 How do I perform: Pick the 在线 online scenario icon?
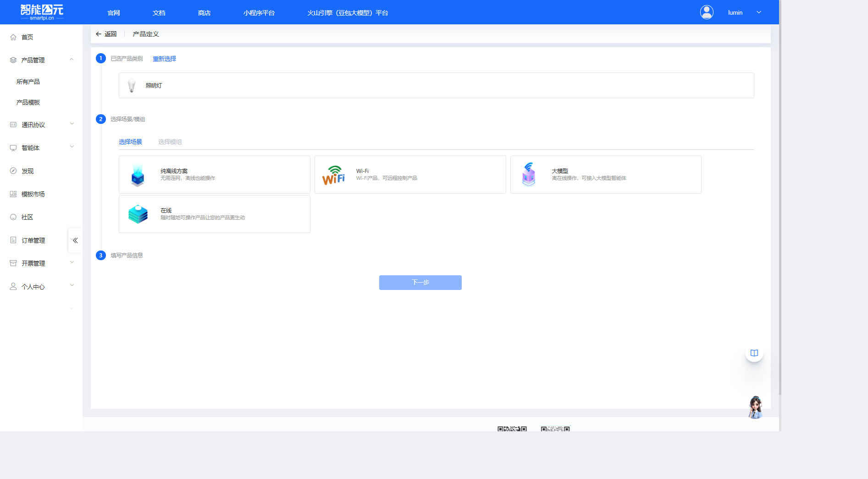tap(138, 214)
